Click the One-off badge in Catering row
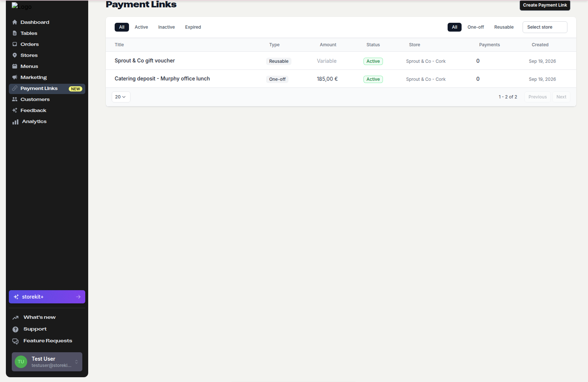 [277, 79]
